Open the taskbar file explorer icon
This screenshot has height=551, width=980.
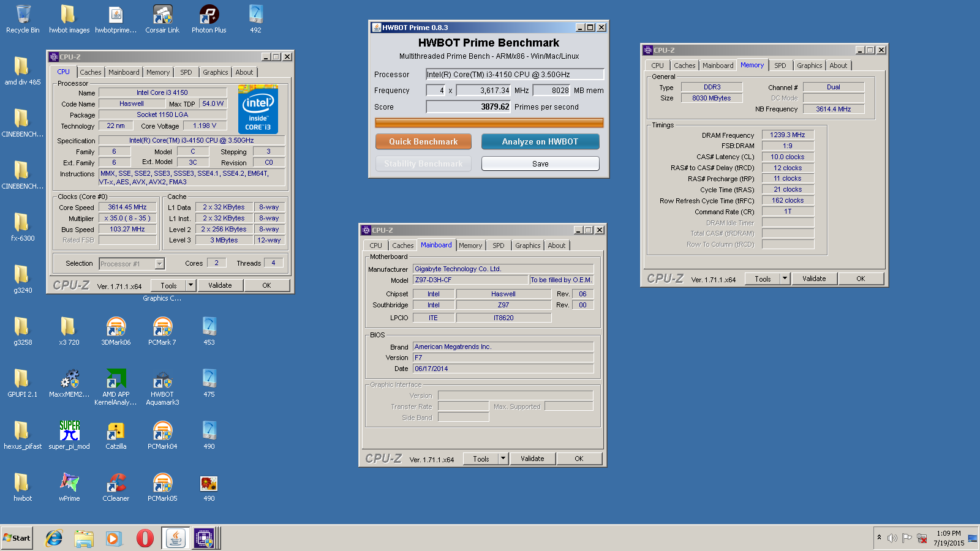click(x=84, y=538)
